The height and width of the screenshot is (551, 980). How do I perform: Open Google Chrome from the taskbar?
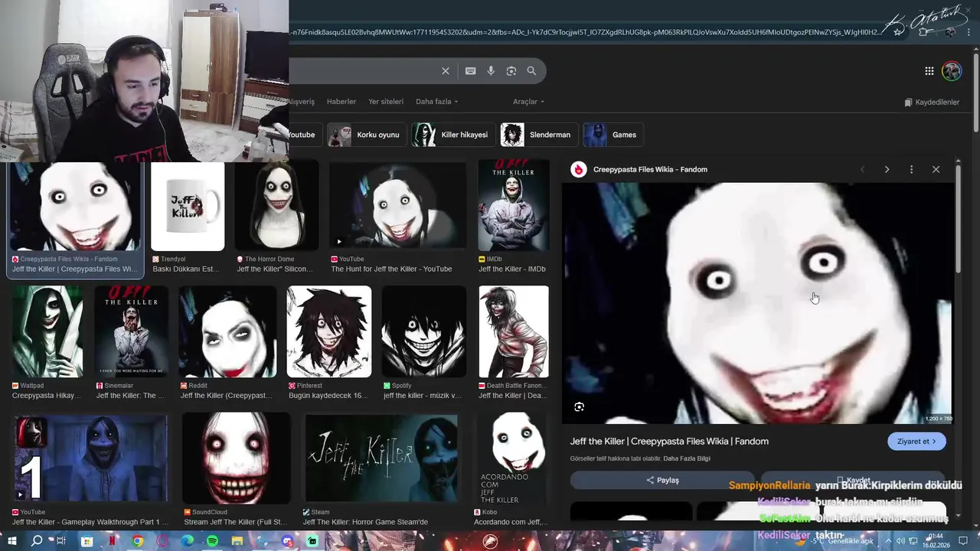(137, 541)
